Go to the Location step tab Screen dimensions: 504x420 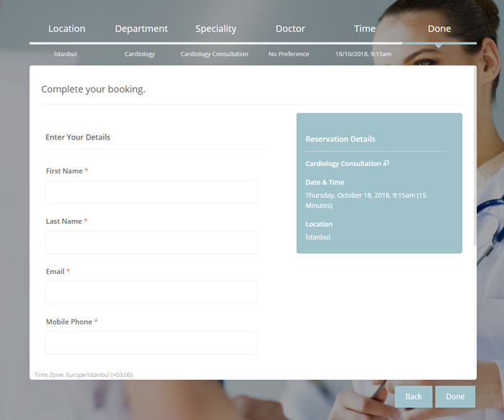tap(67, 29)
